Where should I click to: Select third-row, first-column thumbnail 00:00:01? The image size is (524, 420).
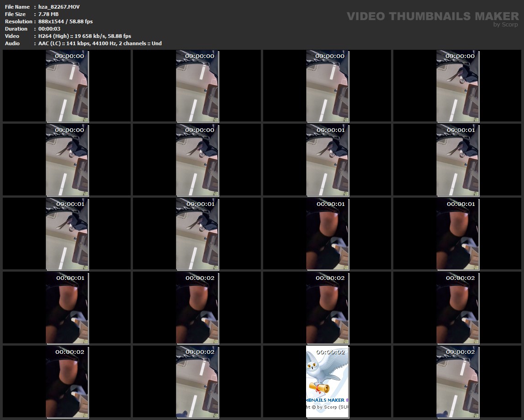pos(67,234)
